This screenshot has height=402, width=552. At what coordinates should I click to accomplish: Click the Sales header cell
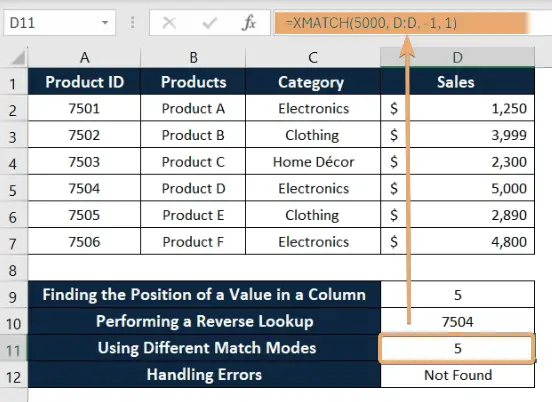[x=457, y=82]
